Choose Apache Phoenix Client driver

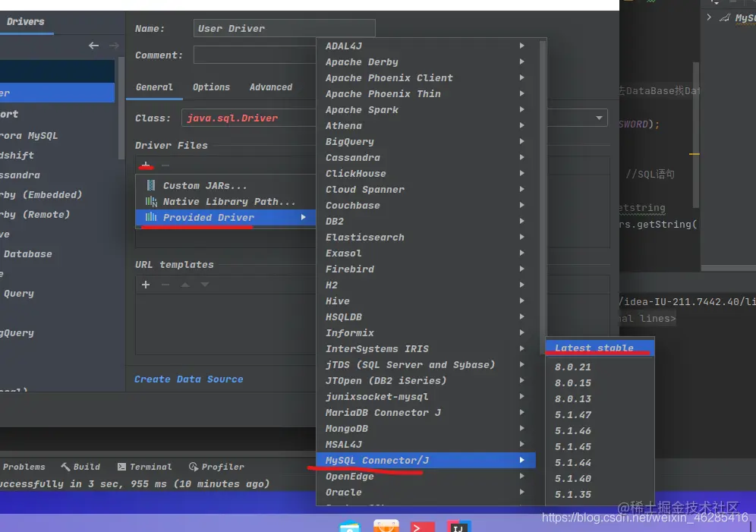[426, 77]
